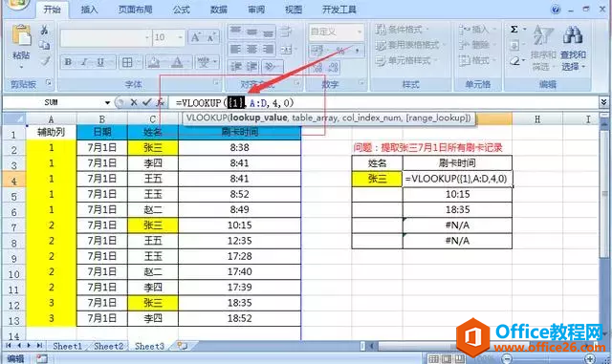The image size is (612, 364).
Task: Click the AutoSum sigma icon
Action: (514, 30)
